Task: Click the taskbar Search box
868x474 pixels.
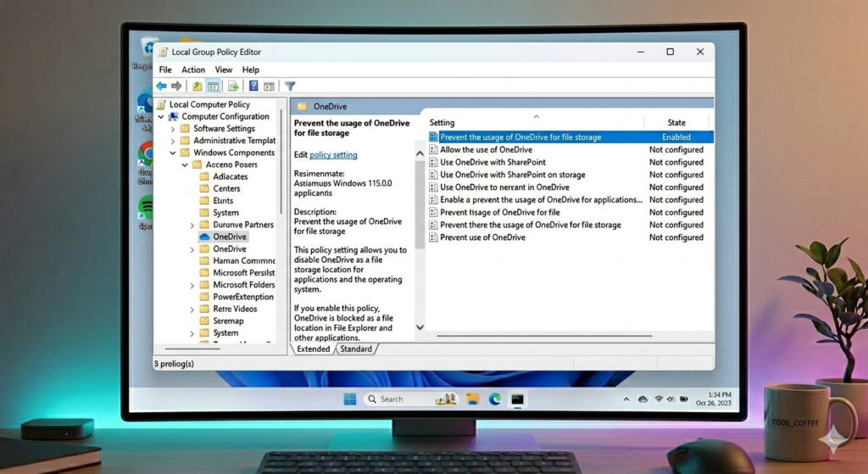Action: (411, 399)
